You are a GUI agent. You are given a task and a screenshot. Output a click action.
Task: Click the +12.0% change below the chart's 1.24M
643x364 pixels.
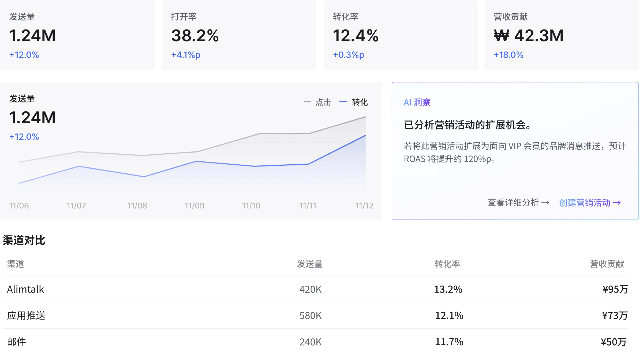(24, 137)
